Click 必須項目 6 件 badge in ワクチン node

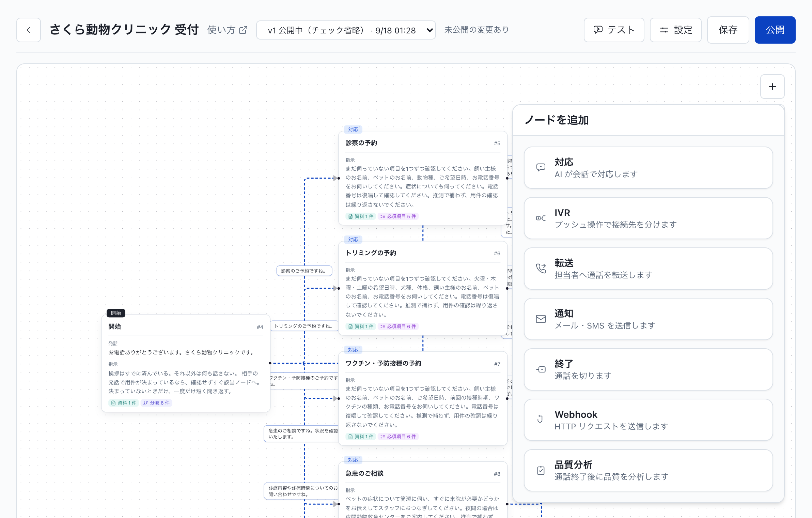pyautogui.click(x=398, y=437)
